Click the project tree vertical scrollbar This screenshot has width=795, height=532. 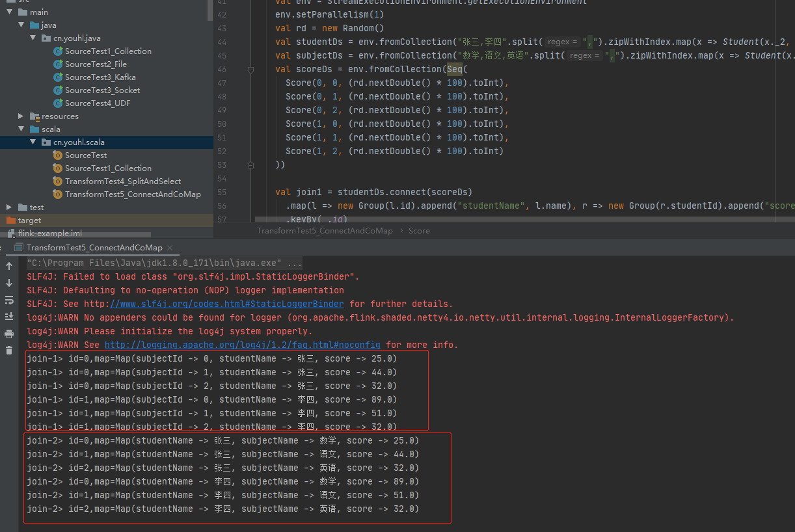[x=210, y=10]
